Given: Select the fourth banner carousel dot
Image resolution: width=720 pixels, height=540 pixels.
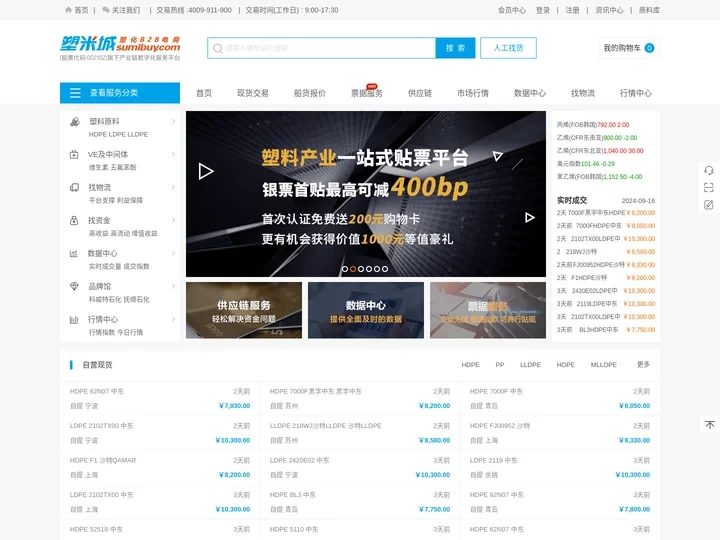Looking at the screenshot, I should coord(369,269).
